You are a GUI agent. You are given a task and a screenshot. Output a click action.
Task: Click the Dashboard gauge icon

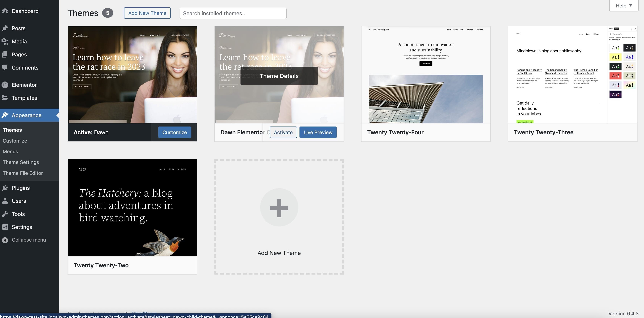[x=5, y=11]
